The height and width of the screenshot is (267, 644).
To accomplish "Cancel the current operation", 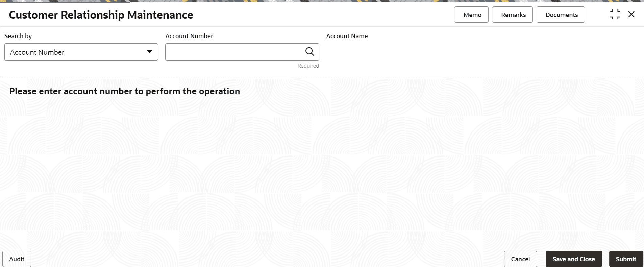I will 520,259.
